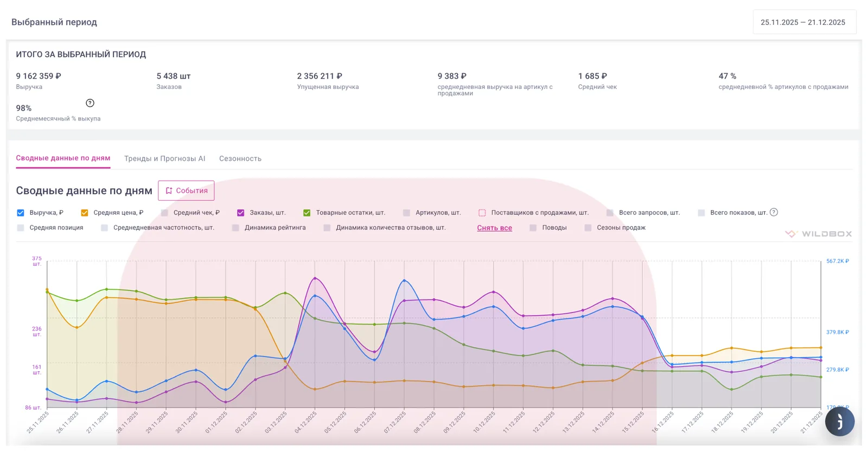Click the События button
868x451 pixels.
pos(186,190)
